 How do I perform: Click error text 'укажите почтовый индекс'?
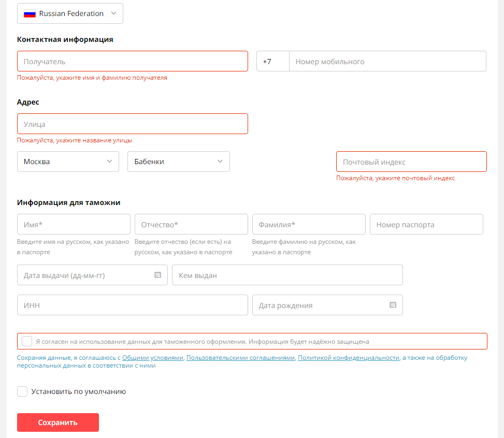click(395, 178)
